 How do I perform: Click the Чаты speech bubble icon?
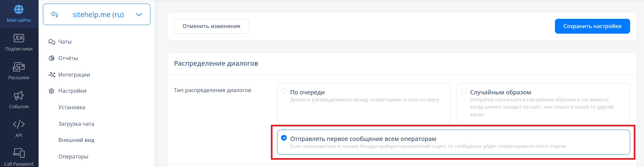click(51, 42)
